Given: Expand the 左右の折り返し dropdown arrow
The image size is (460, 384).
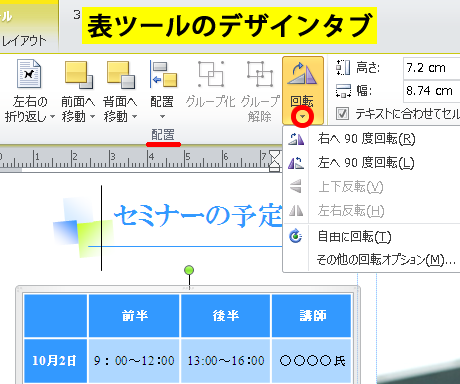Looking at the screenshot, I should [x=52, y=117].
